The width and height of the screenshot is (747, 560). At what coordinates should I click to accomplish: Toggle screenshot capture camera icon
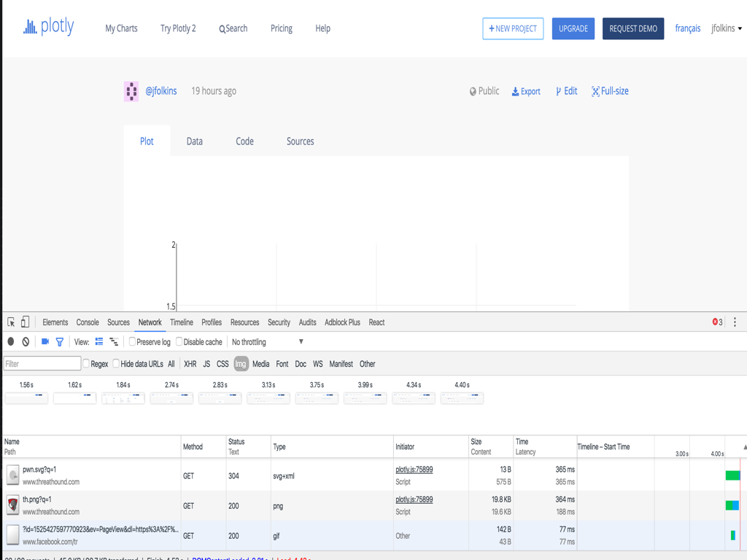[x=45, y=342]
